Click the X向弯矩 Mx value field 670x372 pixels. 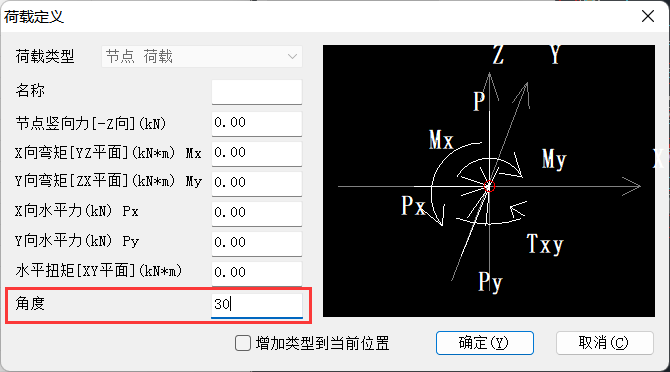click(x=257, y=153)
